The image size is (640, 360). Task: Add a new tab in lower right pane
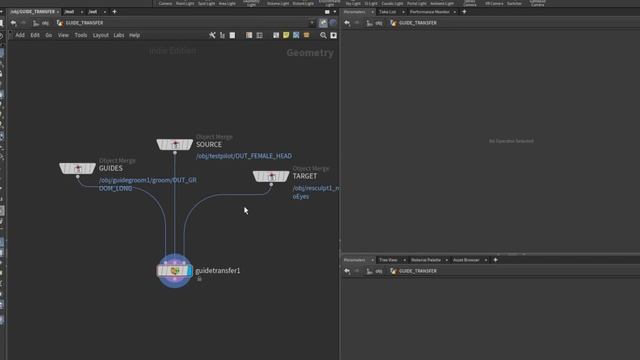(496, 260)
